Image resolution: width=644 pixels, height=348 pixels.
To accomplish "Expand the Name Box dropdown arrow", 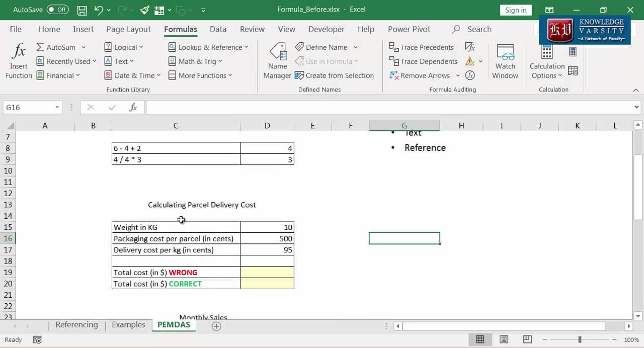I will coord(57,108).
